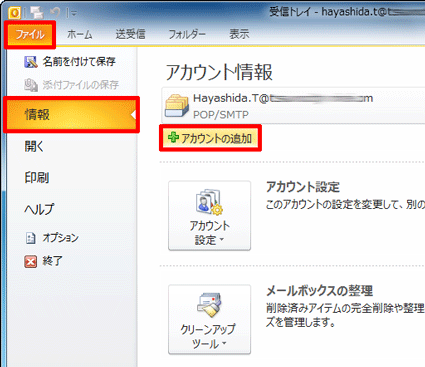Open the フォルダー ribbon tab

tap(187, 34)
